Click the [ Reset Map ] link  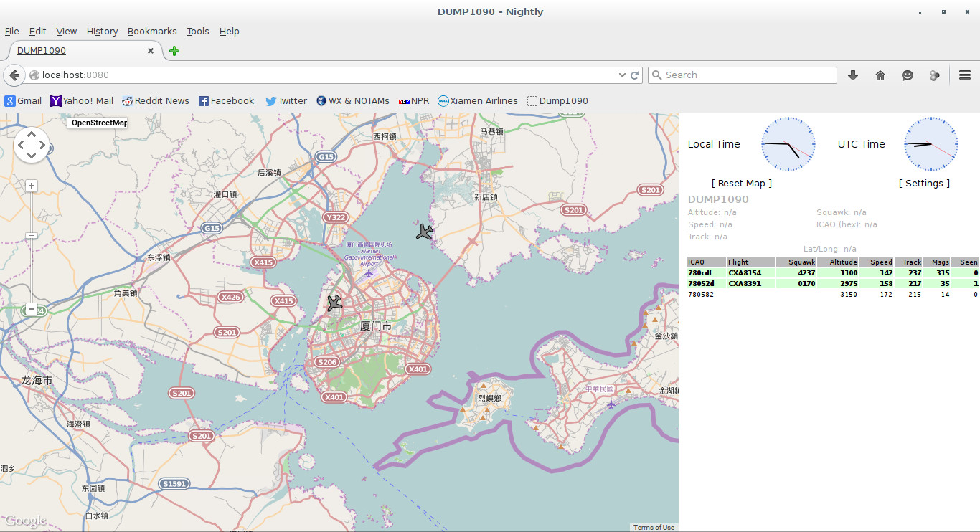click(742, 184)
